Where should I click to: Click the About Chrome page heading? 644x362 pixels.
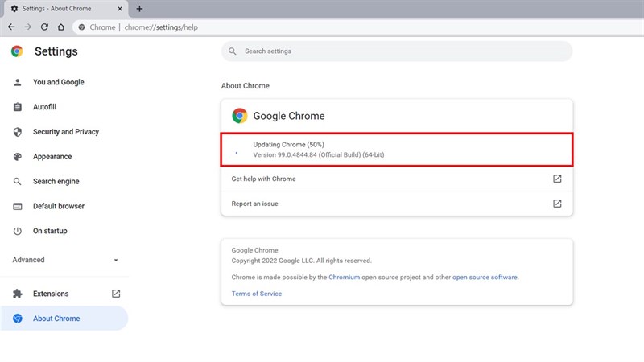point(246,86)
